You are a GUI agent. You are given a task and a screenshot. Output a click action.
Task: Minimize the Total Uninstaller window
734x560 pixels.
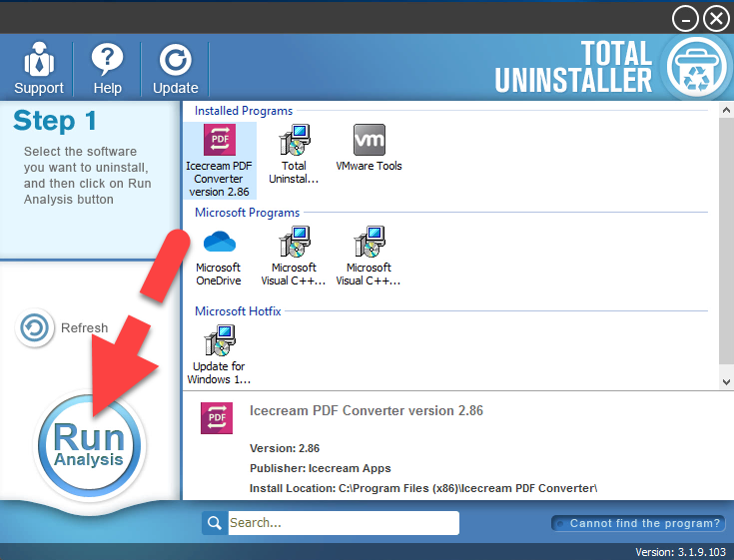point(685,20)
